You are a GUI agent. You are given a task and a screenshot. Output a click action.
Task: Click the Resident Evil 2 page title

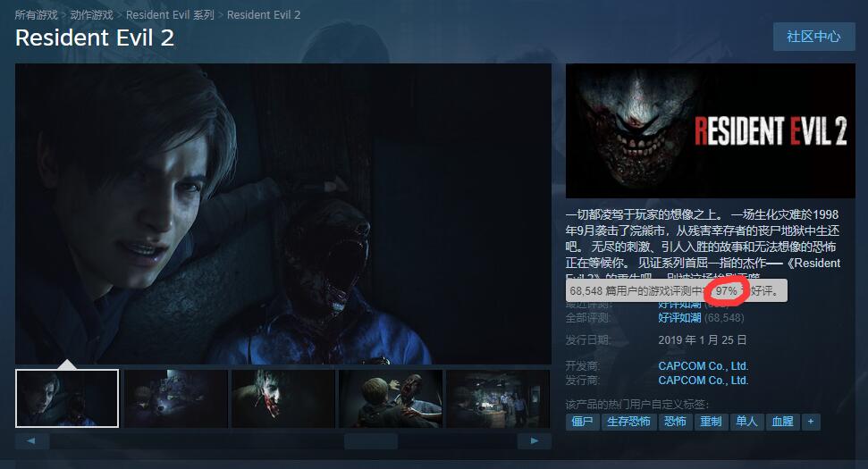[x=95, y=38]
